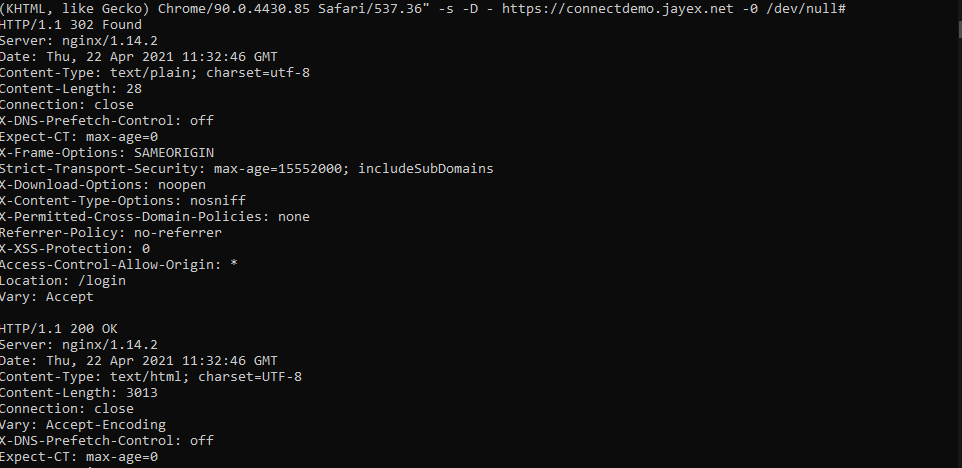Click the Location: /login header line
Image resolution: width=962 pixels, height=468 pixels.
(x=63, y=281)
